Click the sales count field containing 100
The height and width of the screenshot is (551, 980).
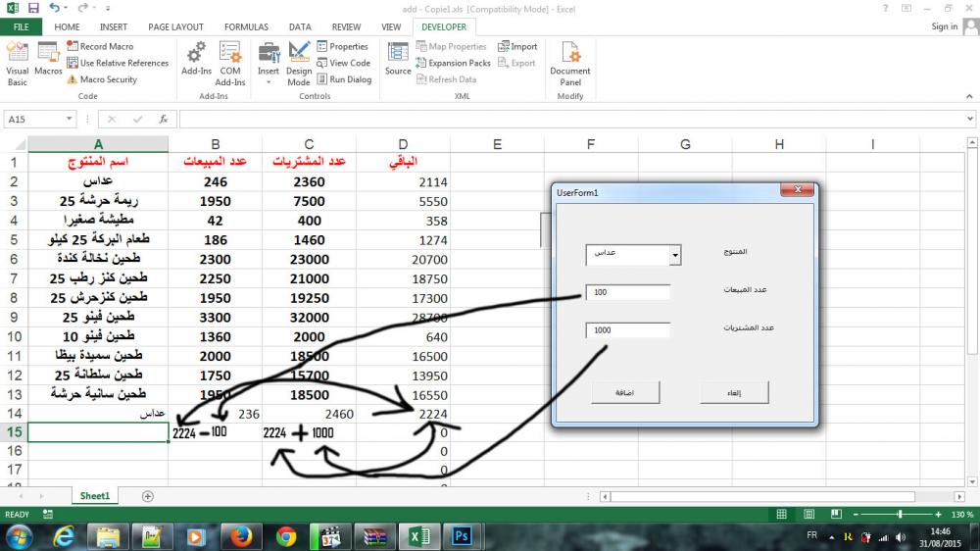627,292
